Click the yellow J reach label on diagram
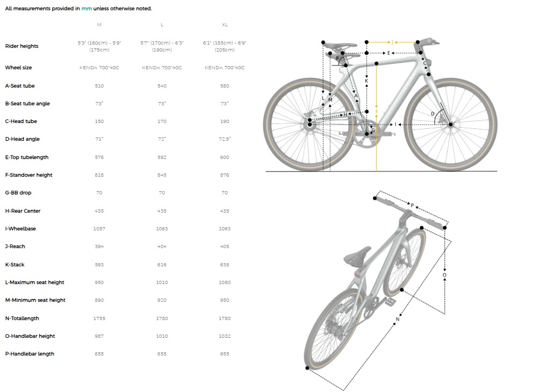Image resolution: width=533 pixels, height=392 pixels. pyautogui.click(x=392, y=42)
